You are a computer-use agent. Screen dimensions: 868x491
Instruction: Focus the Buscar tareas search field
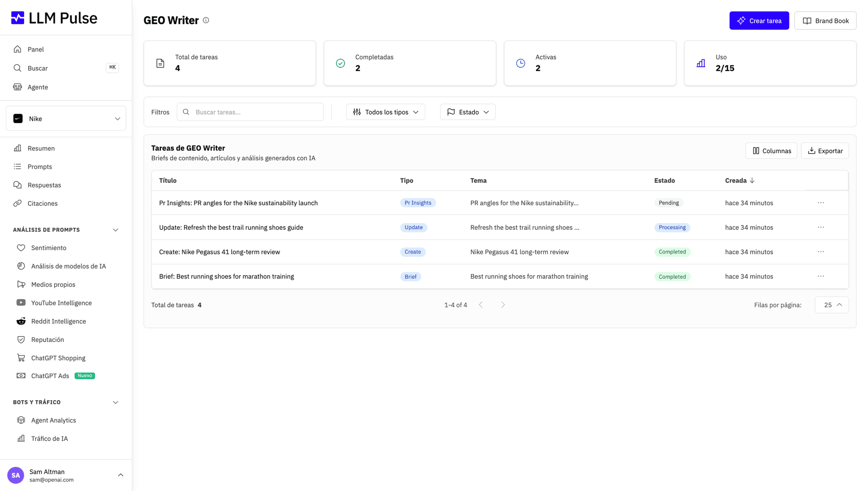(250, 112)
